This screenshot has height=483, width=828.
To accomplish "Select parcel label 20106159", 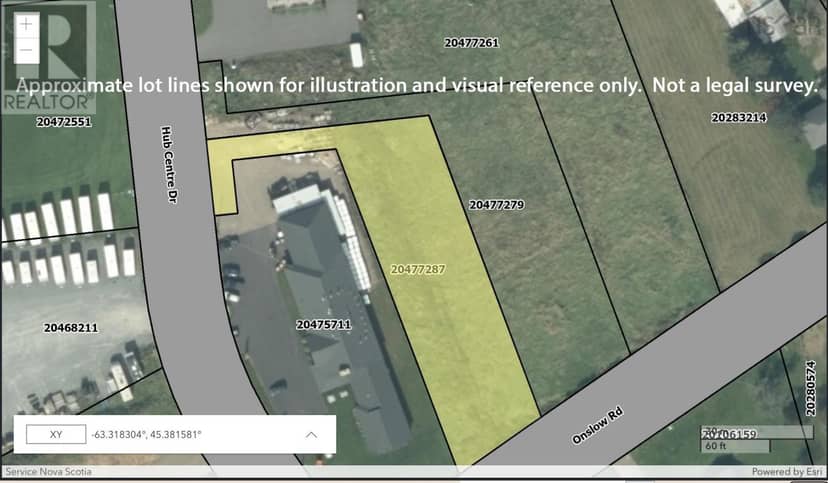I will pyautogui.click(x=729, y=434).
